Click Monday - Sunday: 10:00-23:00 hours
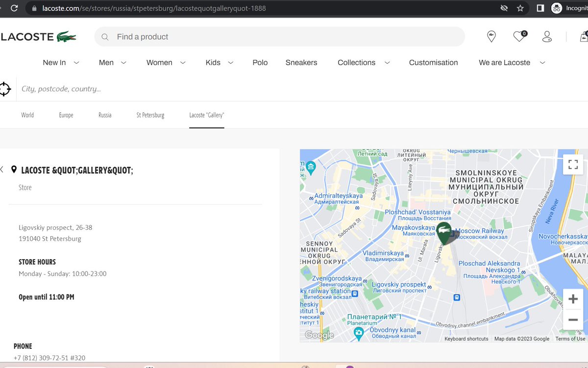Screen dimensions: 588x368 [63, 274]
